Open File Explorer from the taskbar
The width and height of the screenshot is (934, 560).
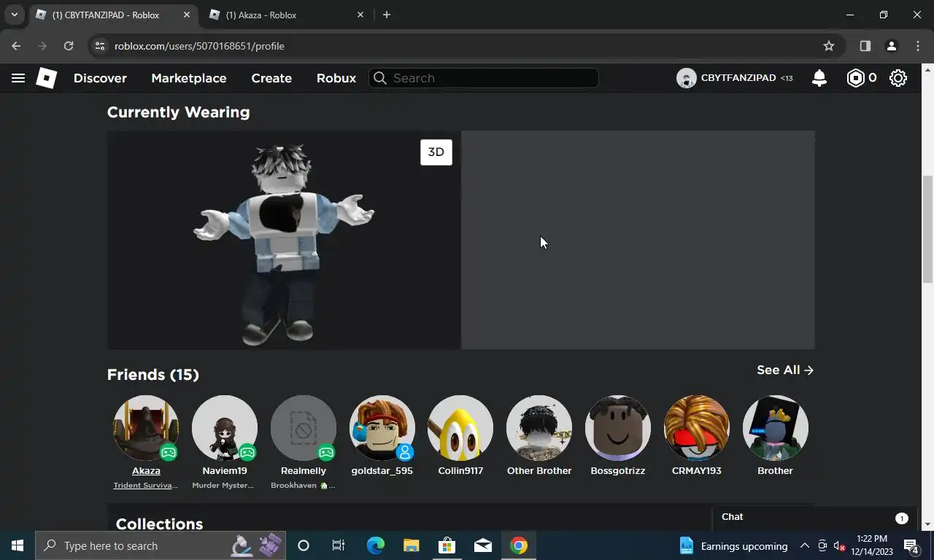[x=412, y=545]
